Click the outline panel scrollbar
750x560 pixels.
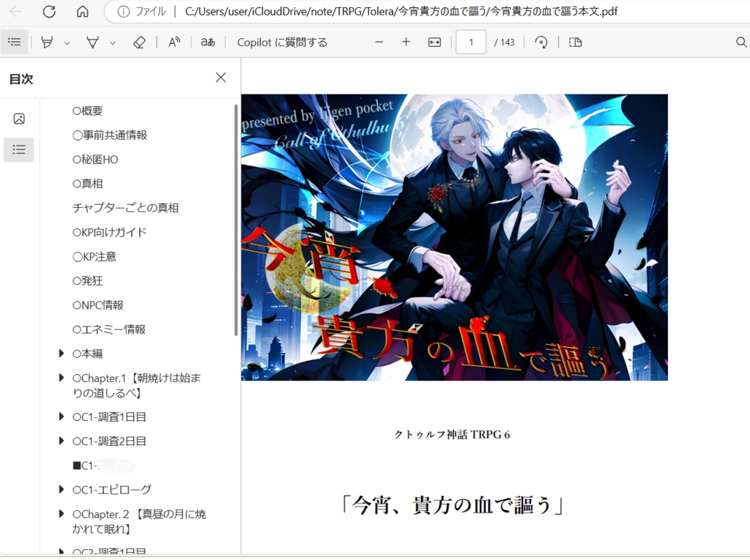pos(236,220)
